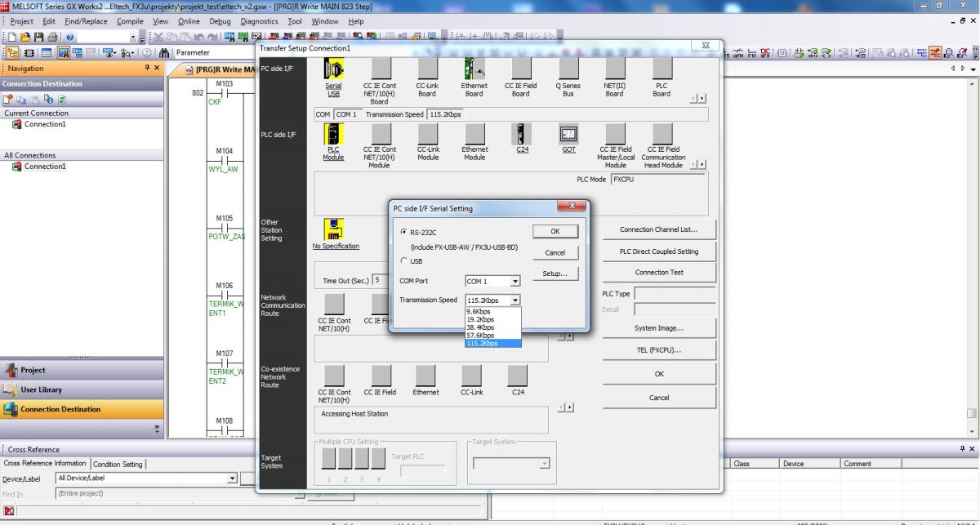The width and height of the screenshot is (980, 525).
Task: Click the Time Out (Sec.) input field
Action: point(380,280)
